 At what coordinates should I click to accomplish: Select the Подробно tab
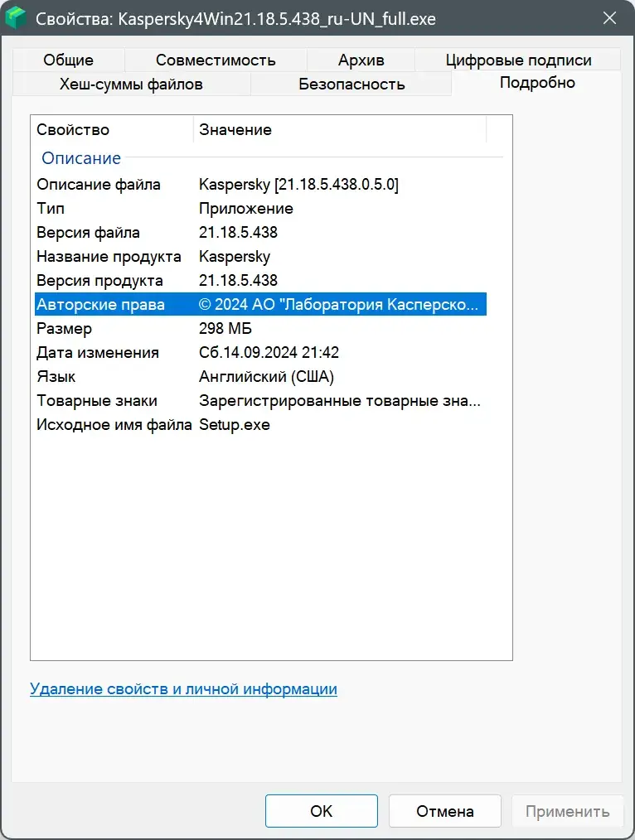click(537, 83)
